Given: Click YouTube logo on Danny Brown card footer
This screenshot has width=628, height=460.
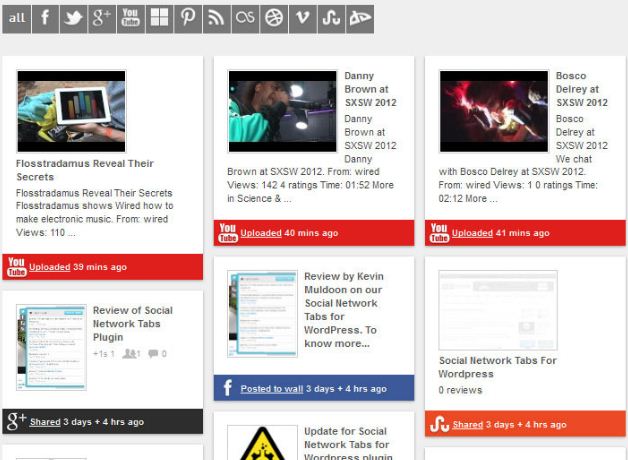Looking at the screenshot, I should (228, 233).
